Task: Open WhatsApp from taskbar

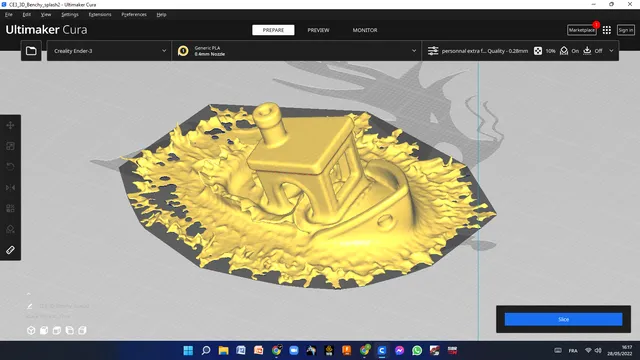Action: tap(417, 350)
